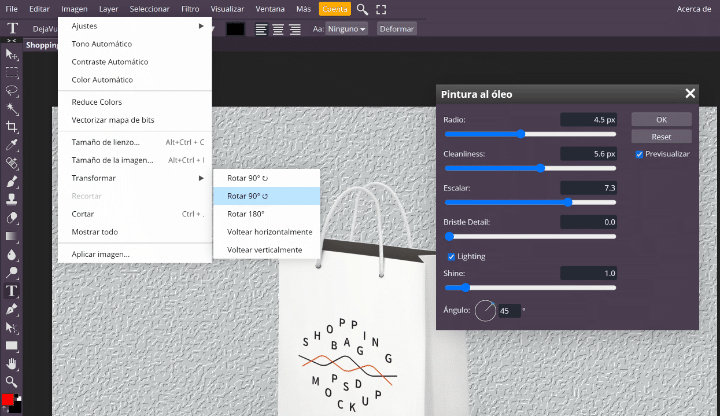Open the Editar menu

pyautogui.click(x=39, y=9)
